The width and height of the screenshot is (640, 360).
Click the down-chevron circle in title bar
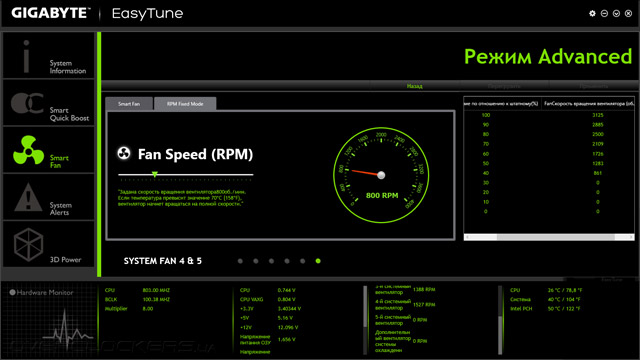616,13
